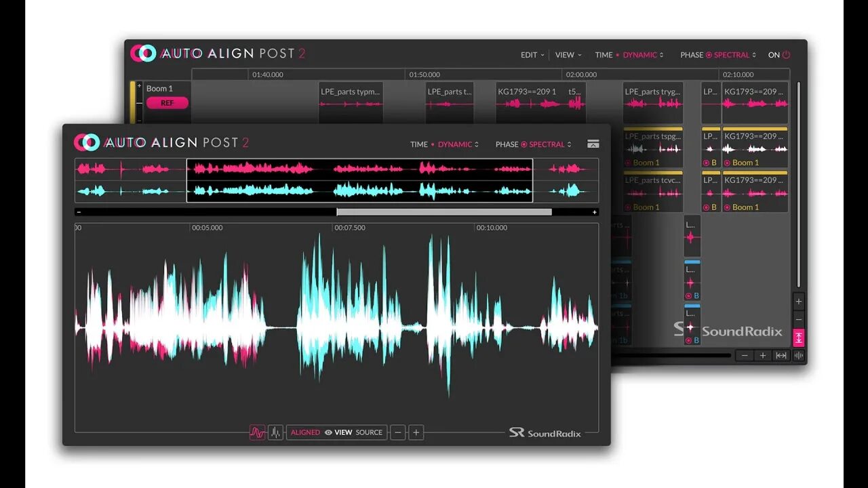Zoom out with front window minus button
868x488 pixels.
398,432
